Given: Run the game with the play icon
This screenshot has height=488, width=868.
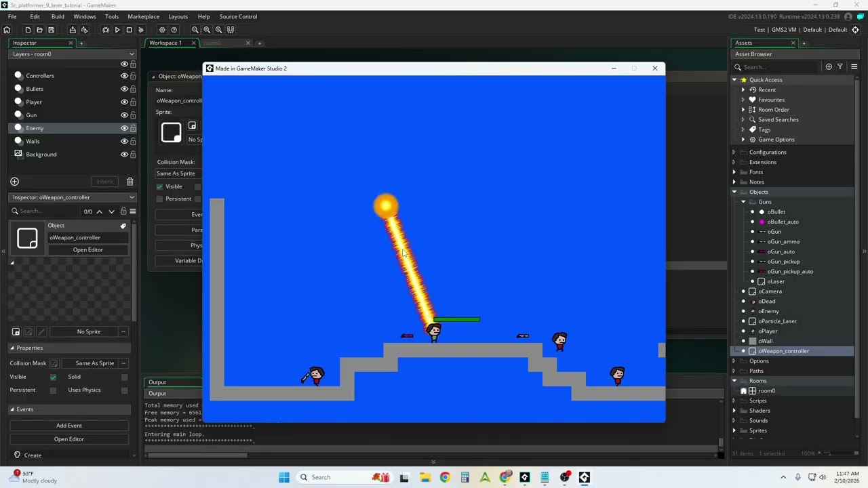Looking at the screenshot, I should (x=117, y=30).
